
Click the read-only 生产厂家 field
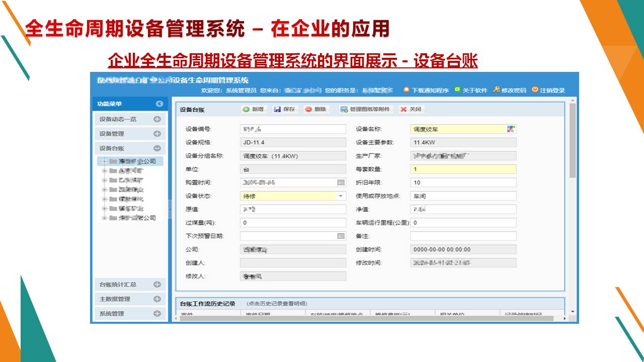(x=463, y=156)
